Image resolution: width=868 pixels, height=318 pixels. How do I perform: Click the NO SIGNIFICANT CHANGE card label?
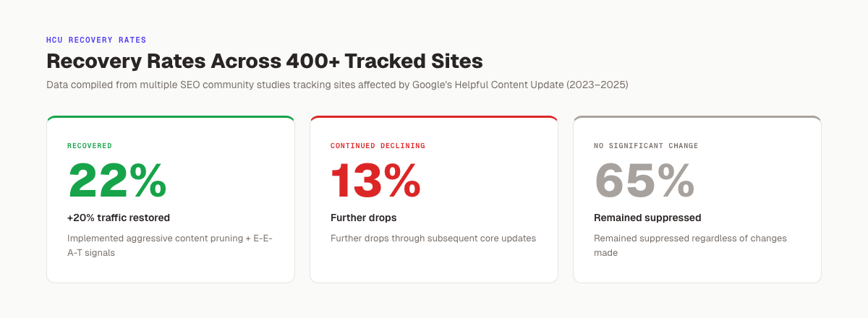(x=646, y=146)
